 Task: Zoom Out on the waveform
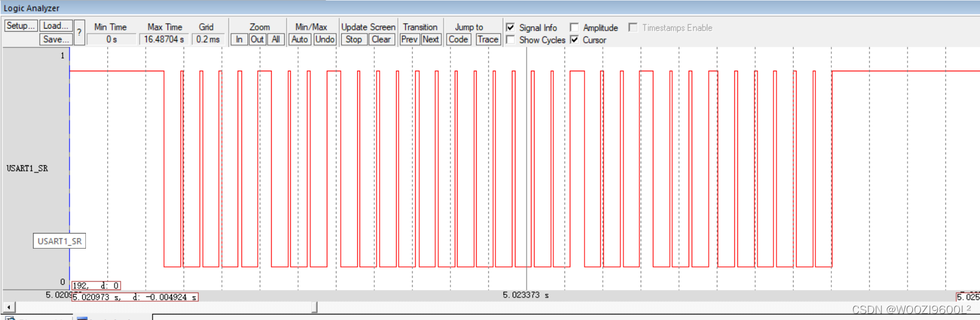(x=257, y=39)
